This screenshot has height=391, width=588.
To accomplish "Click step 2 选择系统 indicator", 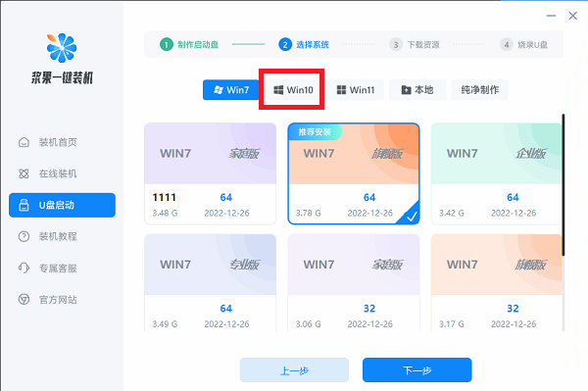I will click(304, 45).
